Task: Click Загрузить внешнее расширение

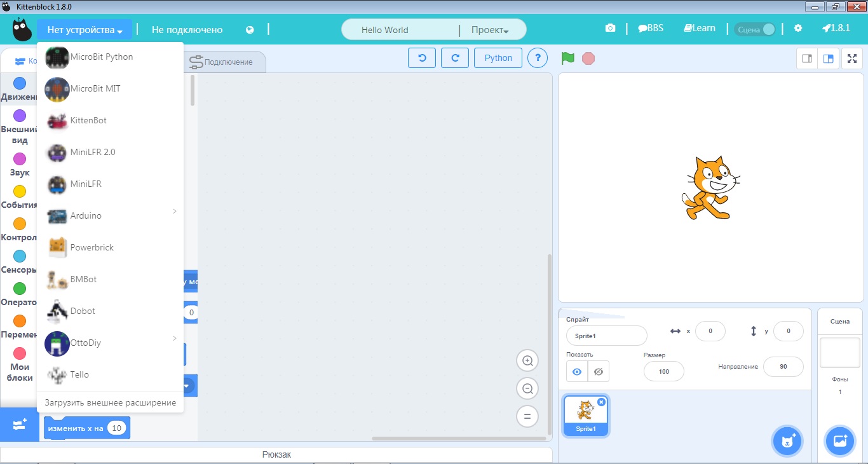Action: 110,403
